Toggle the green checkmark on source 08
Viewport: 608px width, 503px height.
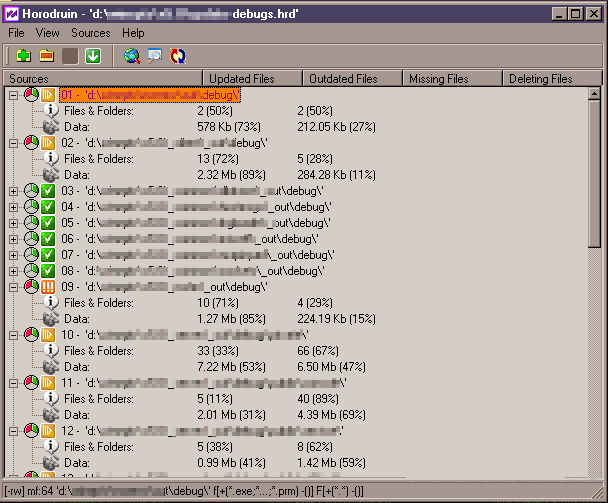[48, 271]
